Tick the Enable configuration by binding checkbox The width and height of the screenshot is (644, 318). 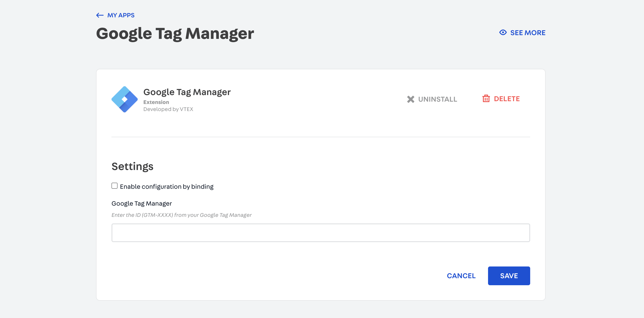[115, 186]
